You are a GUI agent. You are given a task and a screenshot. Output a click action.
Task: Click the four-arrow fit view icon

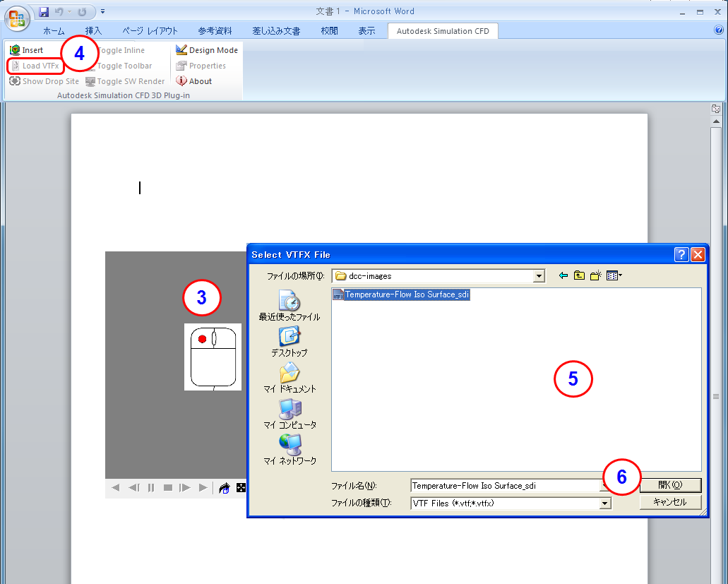[241, 487]
